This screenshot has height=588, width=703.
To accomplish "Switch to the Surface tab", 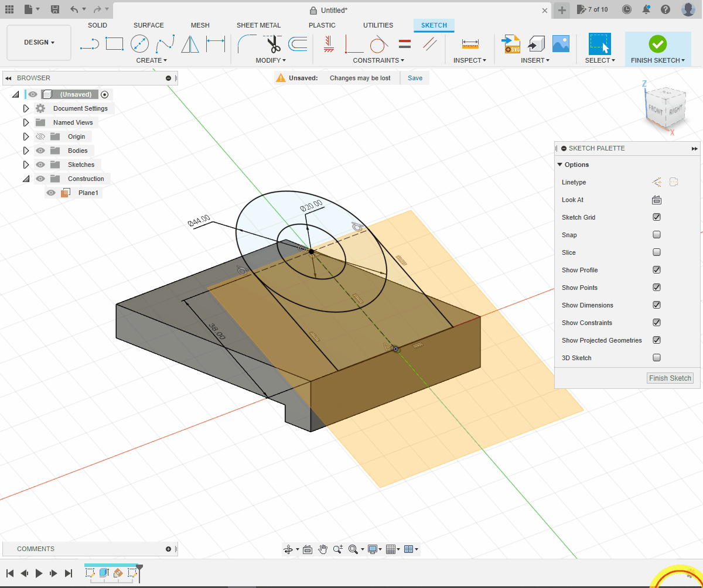I will pyautogui.click(x=149, y=25).
